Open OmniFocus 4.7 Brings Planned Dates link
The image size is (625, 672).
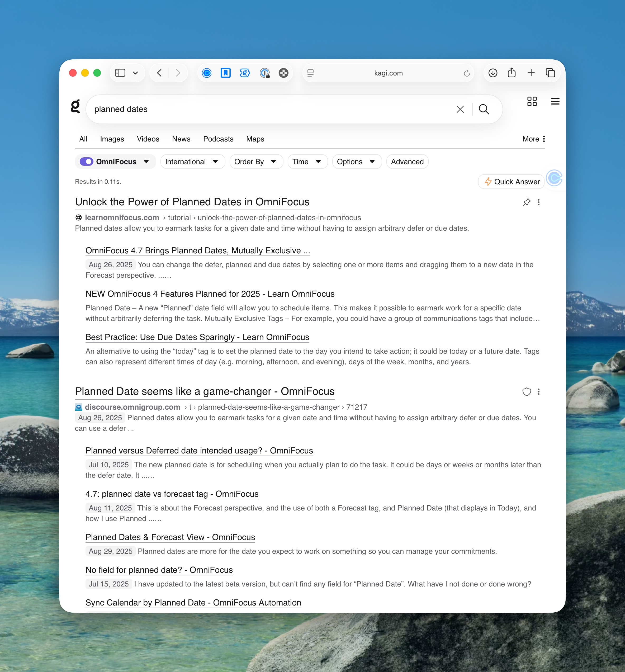[198, 250]
